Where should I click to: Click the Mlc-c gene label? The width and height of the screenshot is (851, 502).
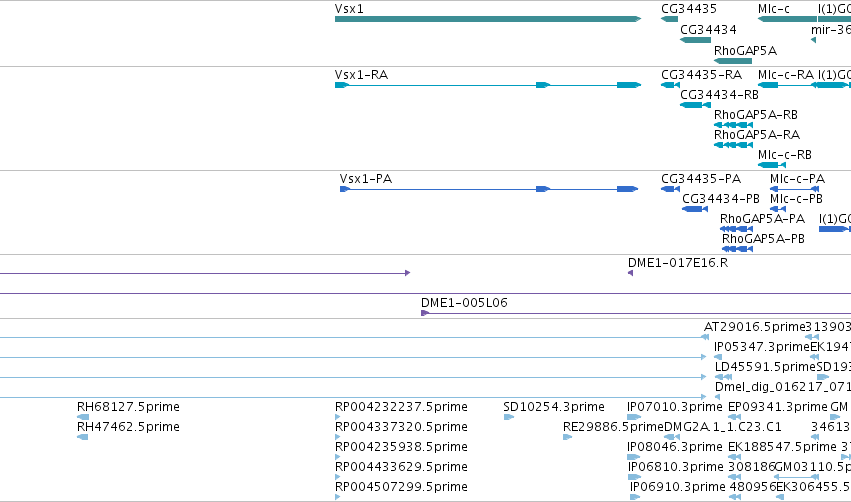tap(773, 9)
